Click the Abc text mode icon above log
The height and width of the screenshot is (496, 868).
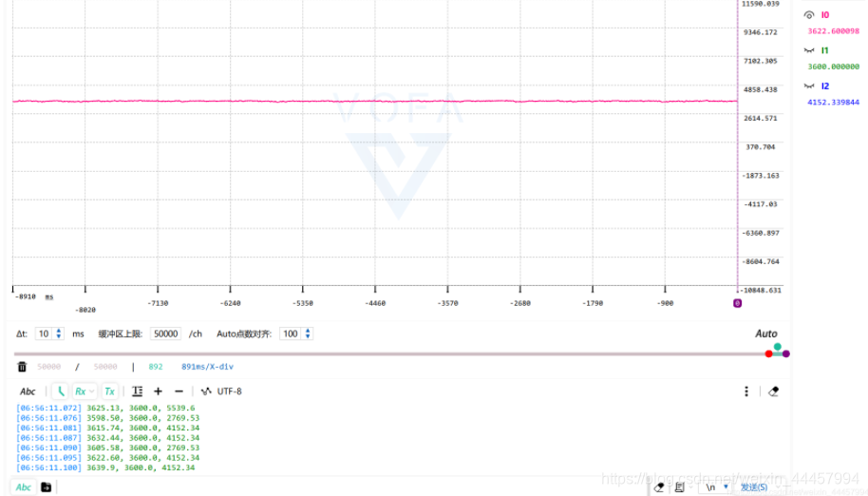pos(28,391)
